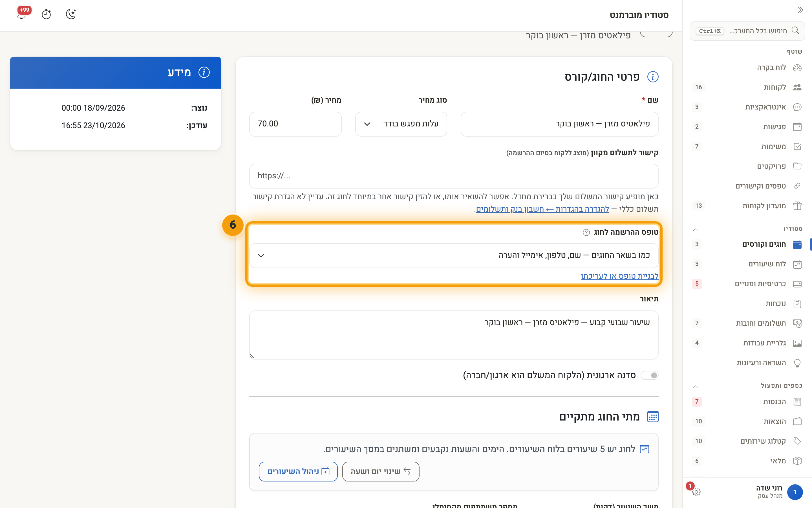Click the תיאור textarea resize handle
This screenshot has height=508, width=812.
252,356
